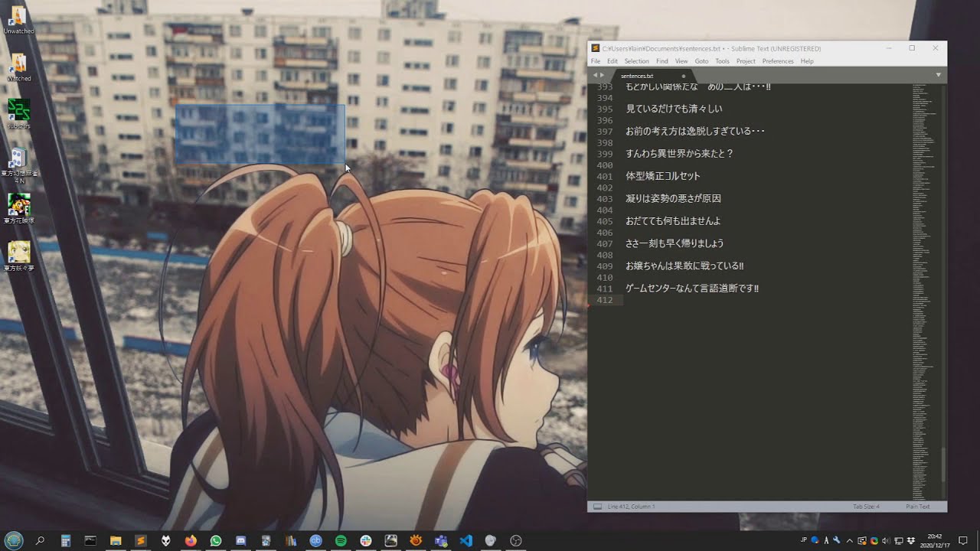Open network status tray icon
Image resolution: width=980 pixels, height=551 pixels.
tap(900, 540)
